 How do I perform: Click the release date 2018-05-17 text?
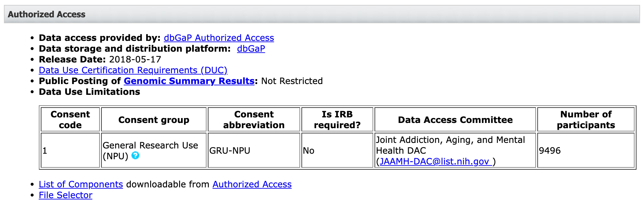click(x=135, y=60)
